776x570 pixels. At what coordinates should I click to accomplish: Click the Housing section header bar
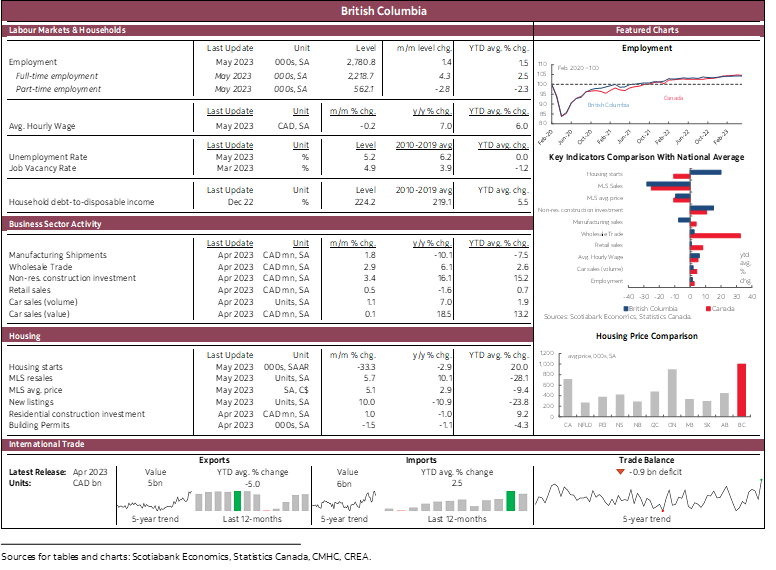267,336
